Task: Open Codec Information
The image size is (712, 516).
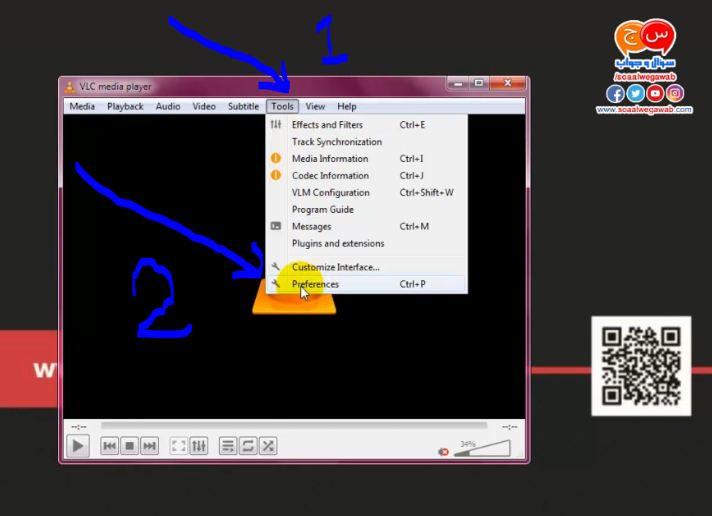Action: point(366,175)
